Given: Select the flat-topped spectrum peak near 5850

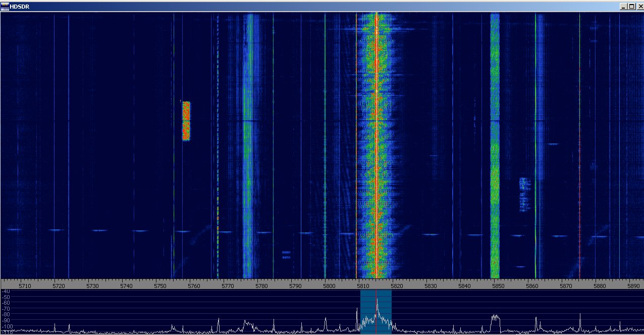Looking at the screenshot, I should click(495, 317).
